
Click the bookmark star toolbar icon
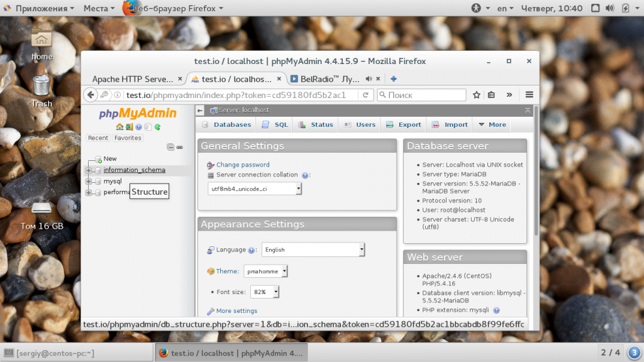point(477,95)
